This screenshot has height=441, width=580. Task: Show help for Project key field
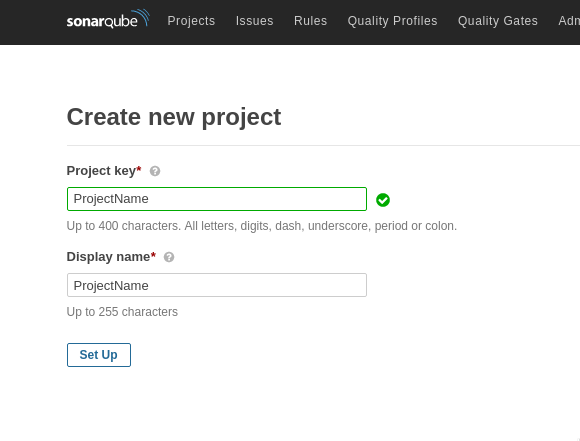(155, 171)
